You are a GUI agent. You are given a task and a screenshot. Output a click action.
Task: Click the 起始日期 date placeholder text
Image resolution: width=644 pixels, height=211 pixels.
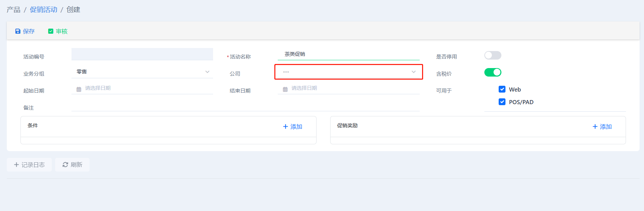pyautogui.click(x=98, y=88)
